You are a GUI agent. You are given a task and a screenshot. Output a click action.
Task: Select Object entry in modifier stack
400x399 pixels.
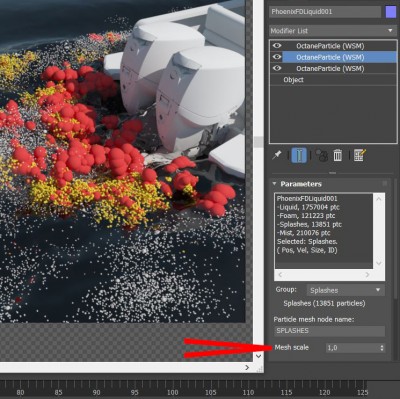[293, 80]
